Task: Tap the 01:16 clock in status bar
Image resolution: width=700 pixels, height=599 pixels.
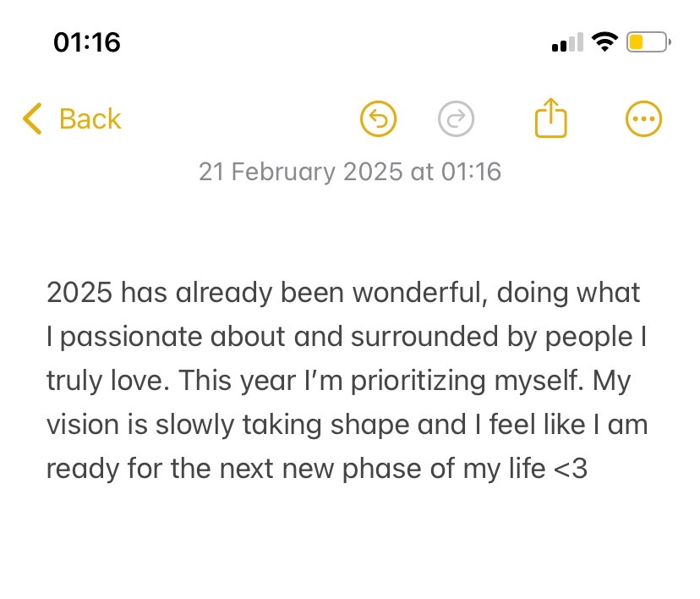Action: coord(86,41)
